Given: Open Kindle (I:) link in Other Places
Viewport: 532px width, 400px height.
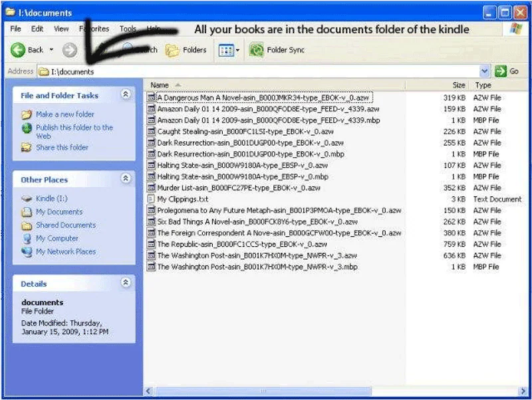Looking at the screenshot, I should click(x=52, y=198).
